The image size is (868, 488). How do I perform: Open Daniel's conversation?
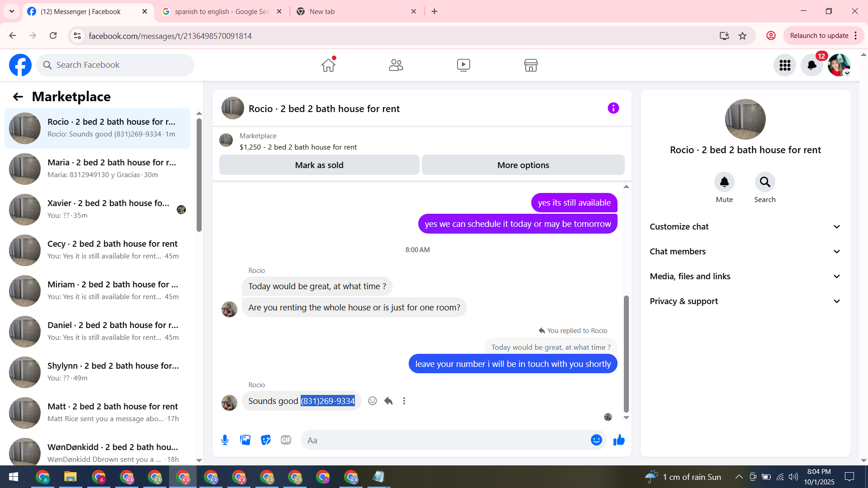(97, 332)
